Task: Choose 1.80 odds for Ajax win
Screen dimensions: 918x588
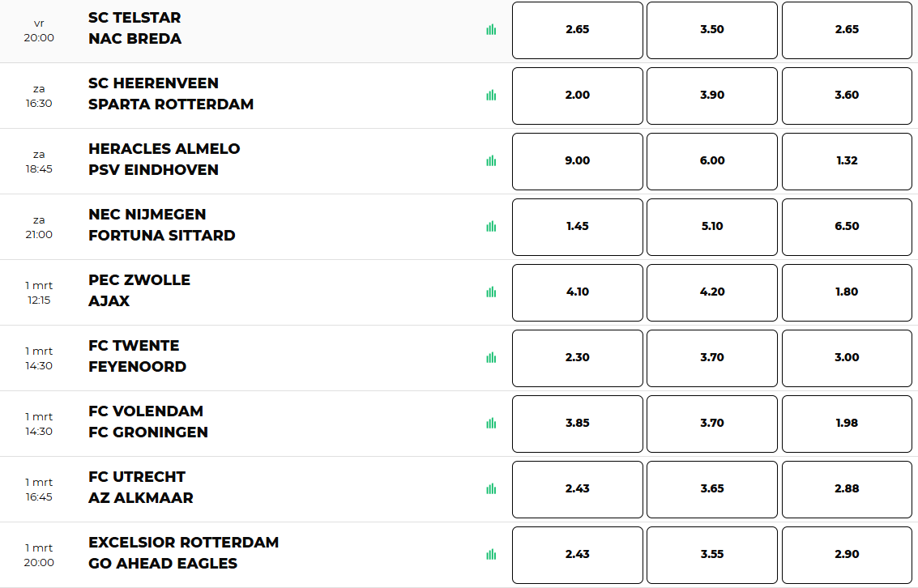Action: (847, 292)
